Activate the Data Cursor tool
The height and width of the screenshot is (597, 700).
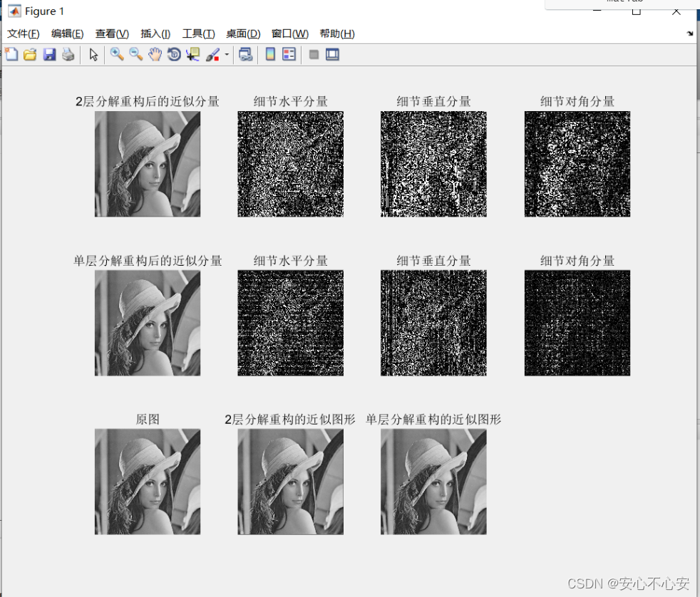click(193, 54)
